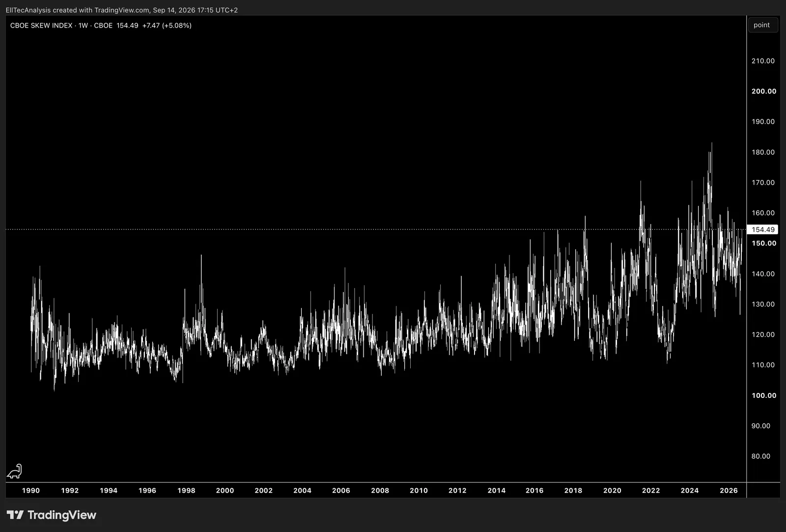Click the EllTecAnalysis attribution header text
Screen dimensions: 786x532
pos(122,10)
